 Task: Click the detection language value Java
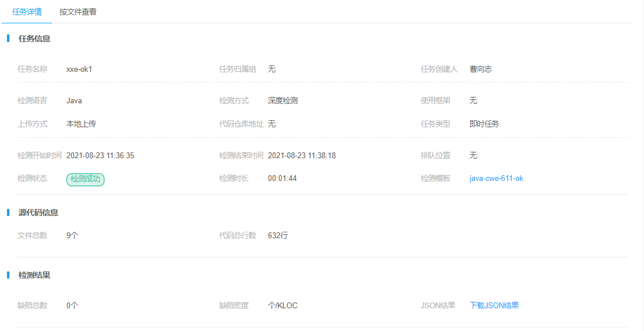click(74, 101)
